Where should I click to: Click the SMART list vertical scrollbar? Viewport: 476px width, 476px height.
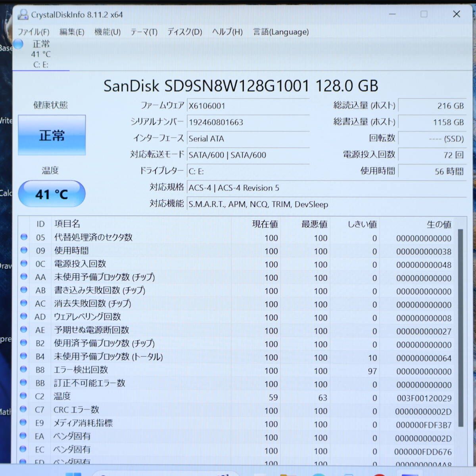point(461,328)
